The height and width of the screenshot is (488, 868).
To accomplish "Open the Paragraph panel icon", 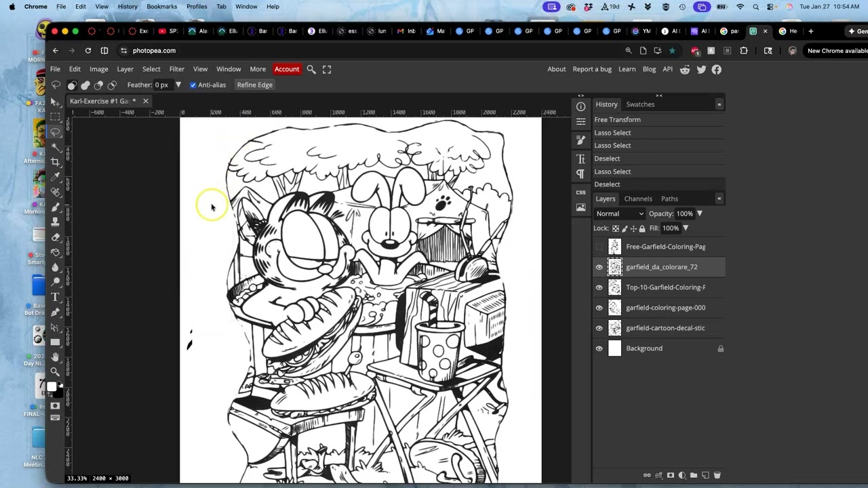I will [580, 174].
